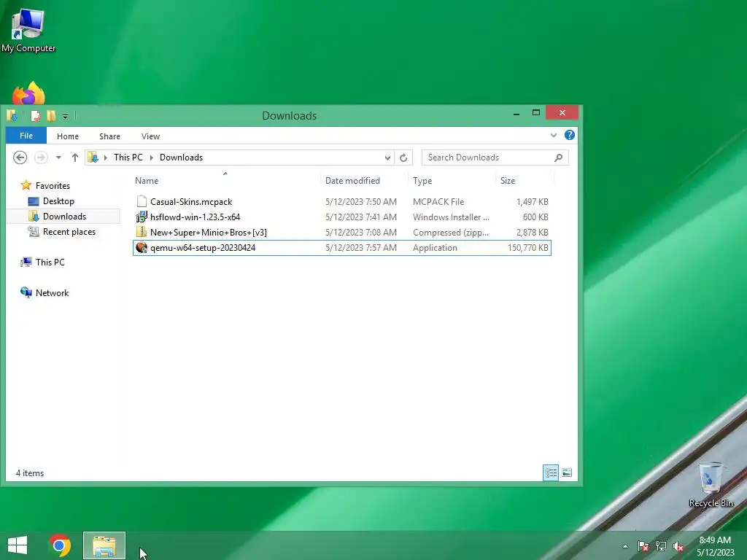
Task: Switch to Large icons view layout
Action: pyautogui.click(x=566, y=472)
